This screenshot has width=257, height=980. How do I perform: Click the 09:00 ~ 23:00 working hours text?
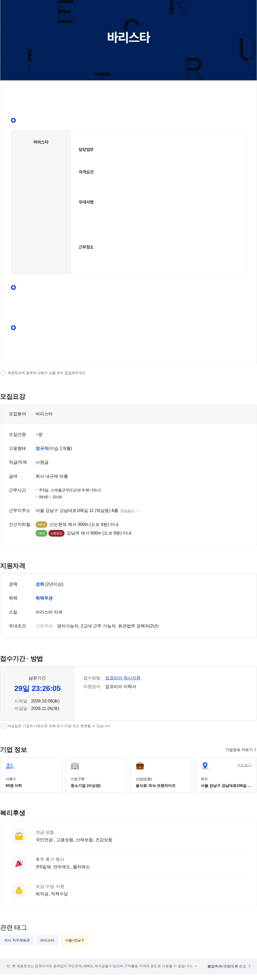[x=50, y=497]
